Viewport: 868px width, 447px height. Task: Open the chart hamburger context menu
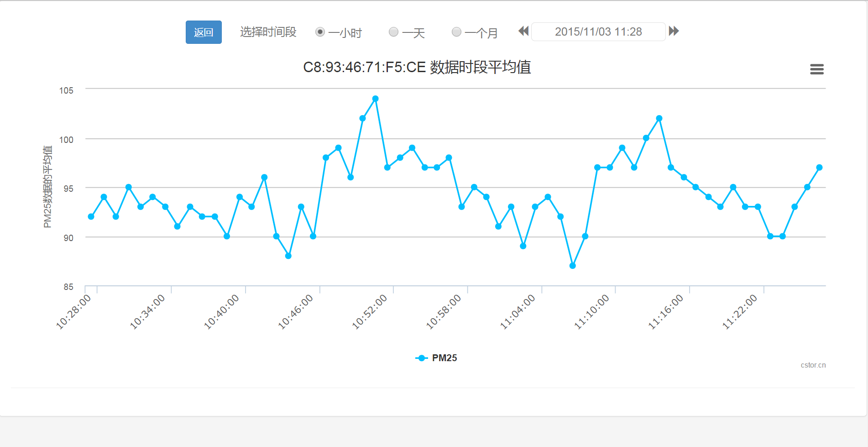click(816, 69)
